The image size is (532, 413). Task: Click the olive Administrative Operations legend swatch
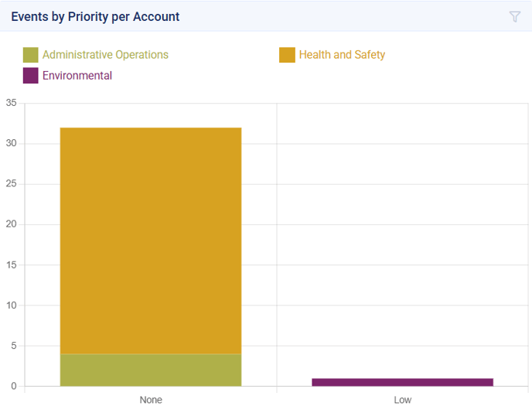[31, 55]
